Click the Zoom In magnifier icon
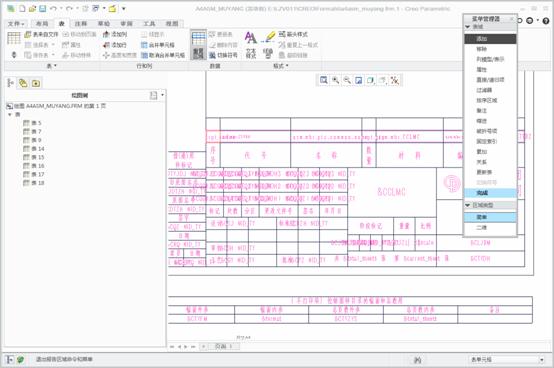554x368 pixels. 335,80
